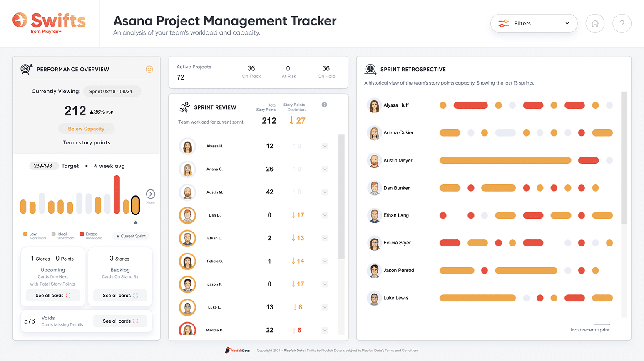This screenshot has width=644, height=361.
Task: Click Alyssa Huff avatar in Sprint Retrospective
Action: pos(374,105)
